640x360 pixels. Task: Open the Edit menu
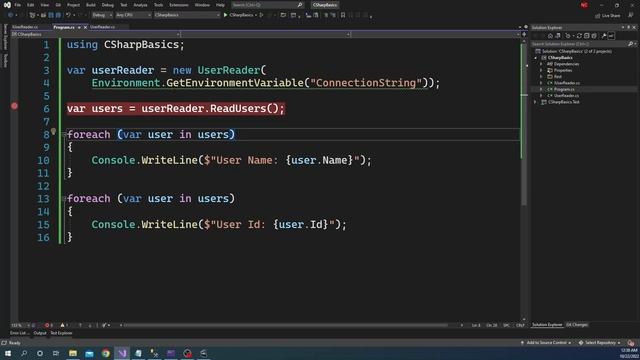[31, 5]
